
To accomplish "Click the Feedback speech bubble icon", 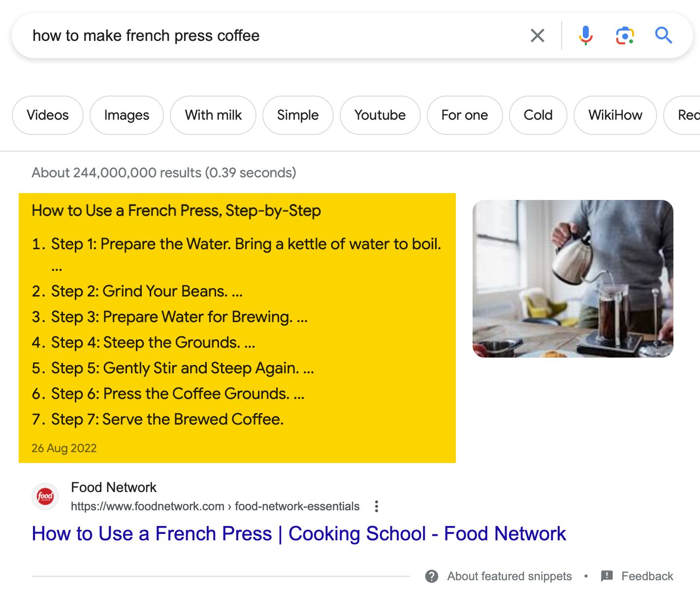I will [x=607, y=576].
